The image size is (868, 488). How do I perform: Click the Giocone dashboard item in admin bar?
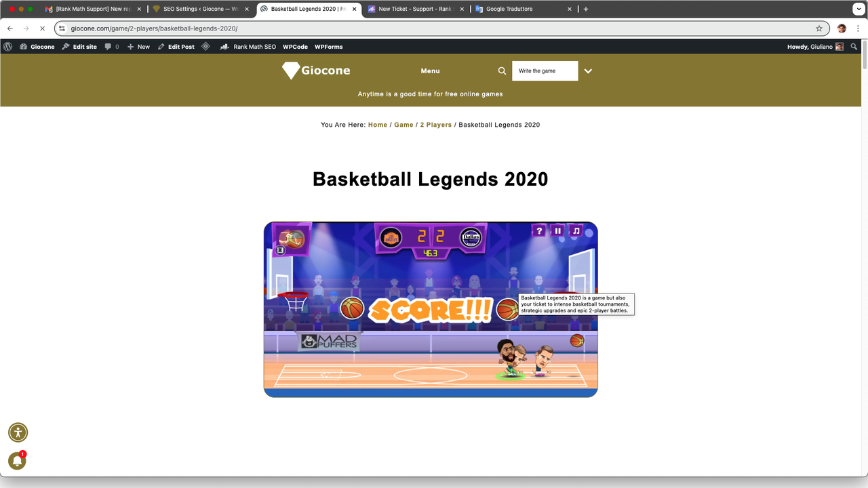pyautogui.click(x=37, y=47)
